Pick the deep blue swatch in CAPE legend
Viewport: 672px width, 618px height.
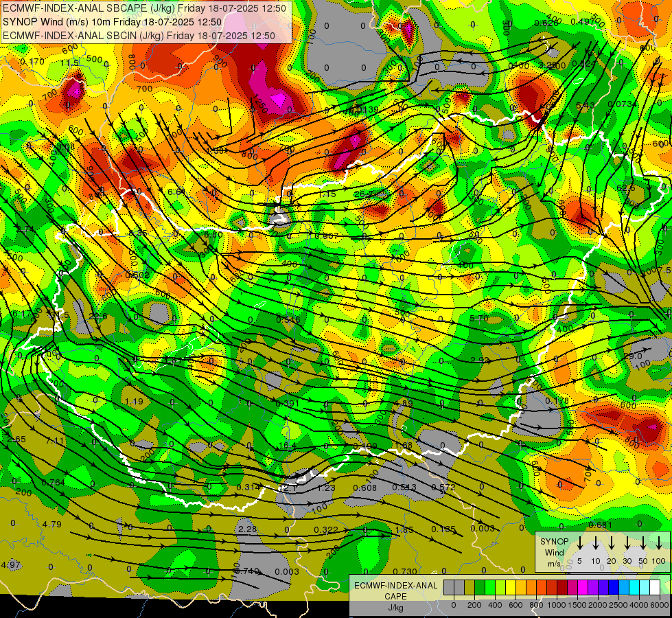[x=613, y=588]
